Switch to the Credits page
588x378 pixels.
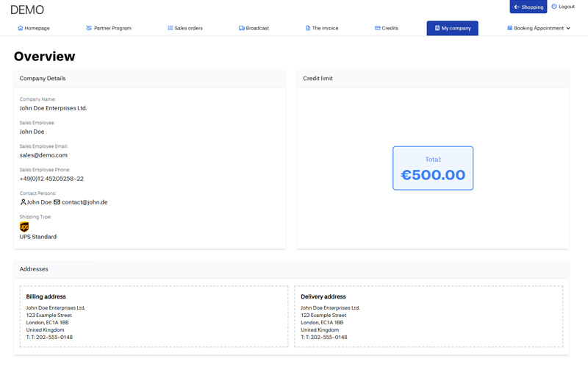pyautogui.click(x=390, y=28)
